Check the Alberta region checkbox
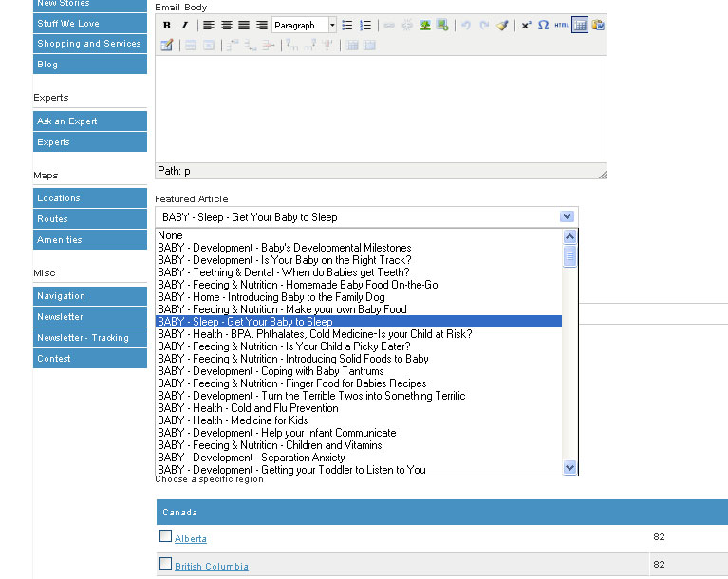This screenshot has width=728, height=579. [x=165, y=536]
